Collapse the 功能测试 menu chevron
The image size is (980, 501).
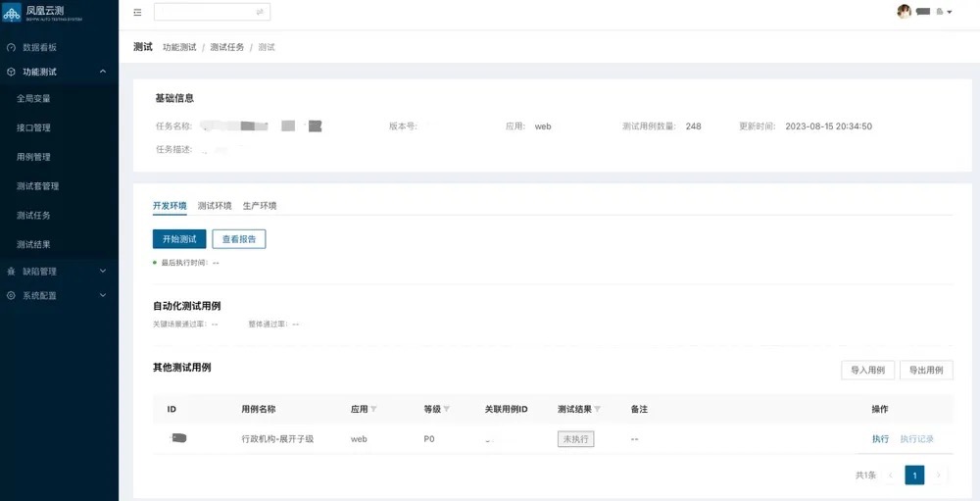point(103,72)
